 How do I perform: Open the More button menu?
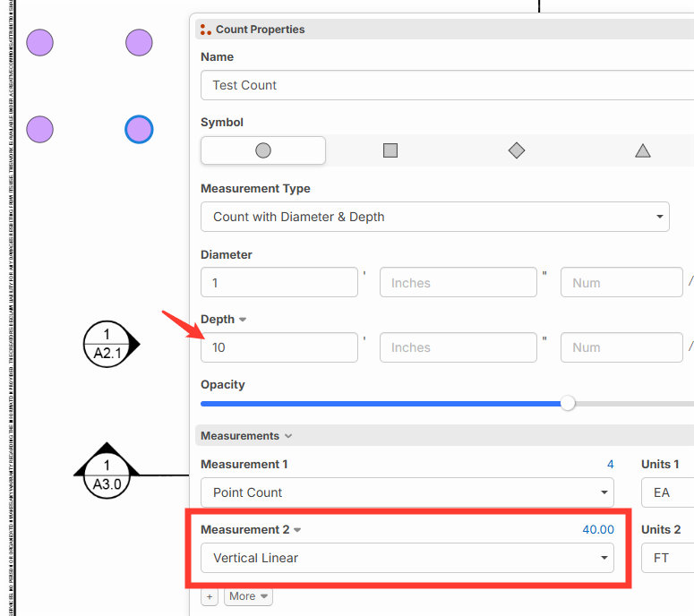click(248, 596)
